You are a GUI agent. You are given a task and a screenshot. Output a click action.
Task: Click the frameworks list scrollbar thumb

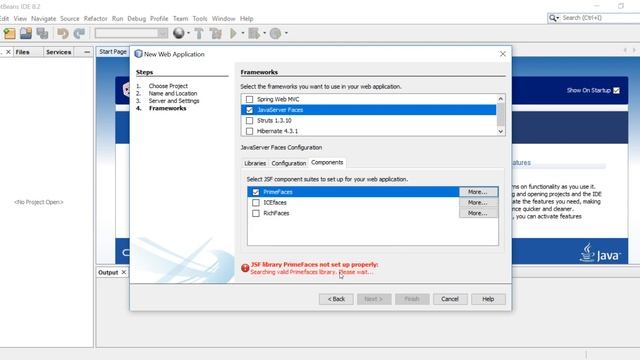[x=501, y=115]
